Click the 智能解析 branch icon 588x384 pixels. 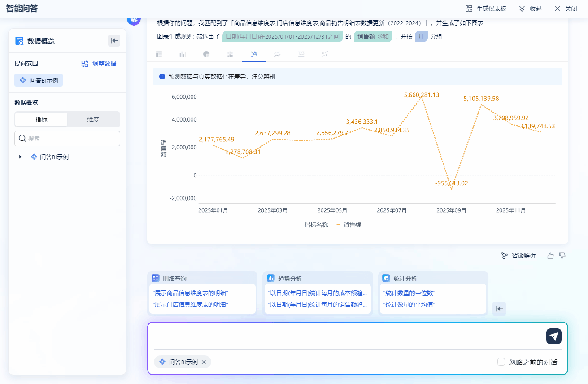point(505,256)
